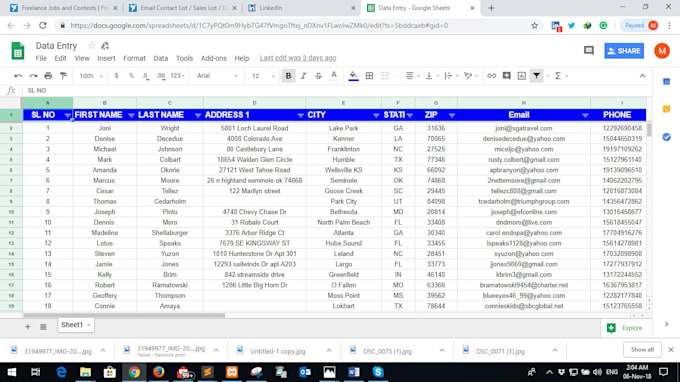680x382 pixels.
Task: Open the File menu
Action: [41, 58]
